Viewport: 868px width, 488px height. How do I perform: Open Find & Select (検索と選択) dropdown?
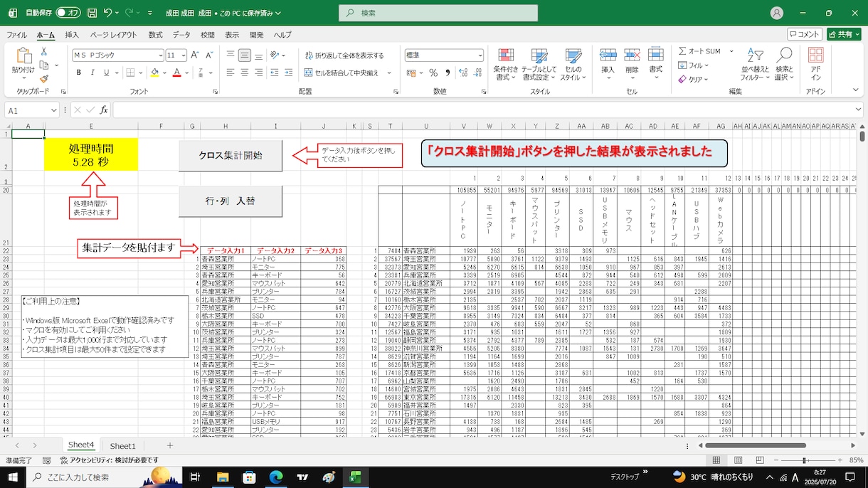point(784,64)
